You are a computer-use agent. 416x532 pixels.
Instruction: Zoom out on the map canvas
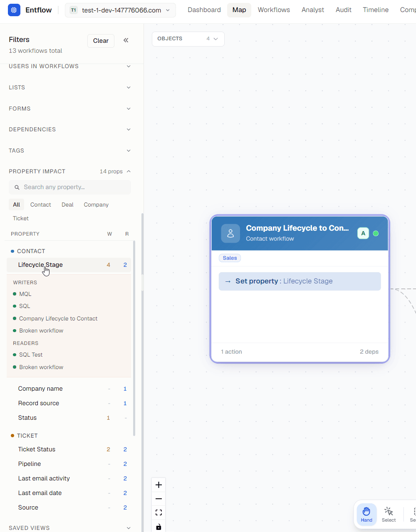click(158, 498)
